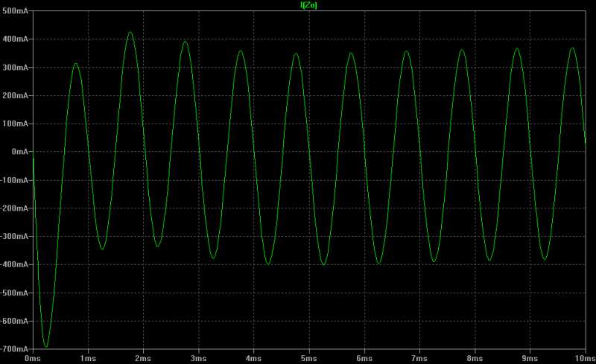The height and width of the screenshot is (364, 596).
Task: Click the 9ms time axis label
Action: (530, 358)
